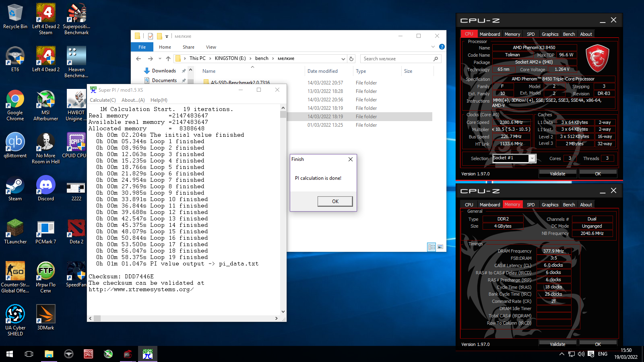
Task: Open the File tab in Explorer
Action: tap(142, 47)
